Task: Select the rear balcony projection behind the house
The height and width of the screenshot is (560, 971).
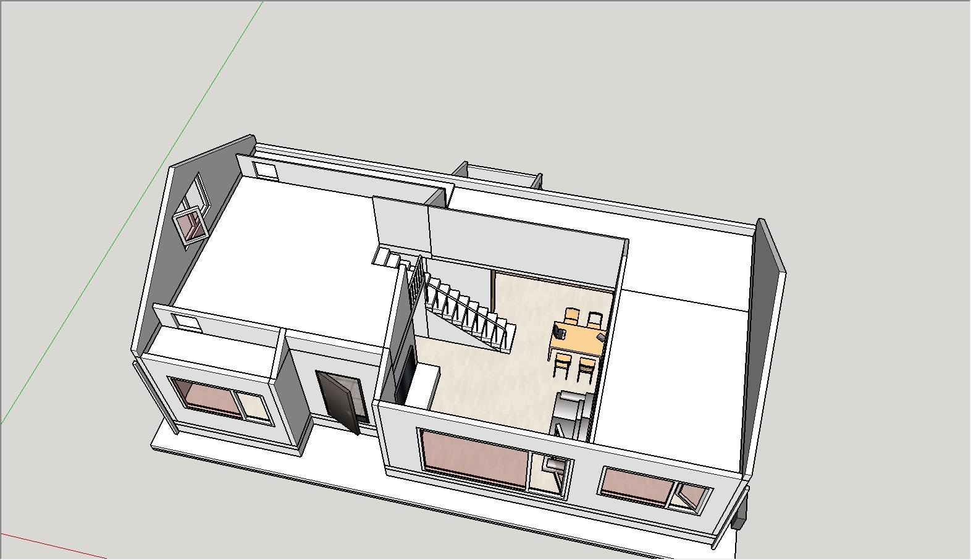Action: tap(497, 175)
